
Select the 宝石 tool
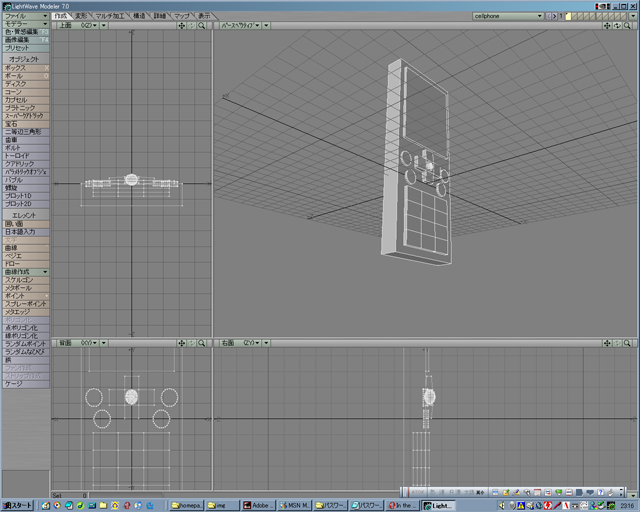click(26, 124)
